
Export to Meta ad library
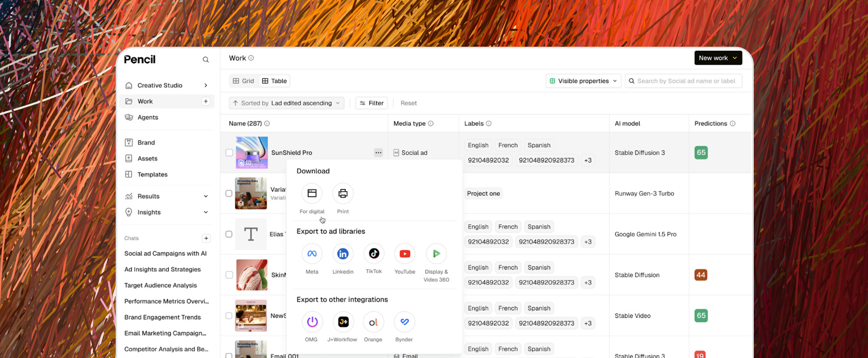[x=312, y=254]
